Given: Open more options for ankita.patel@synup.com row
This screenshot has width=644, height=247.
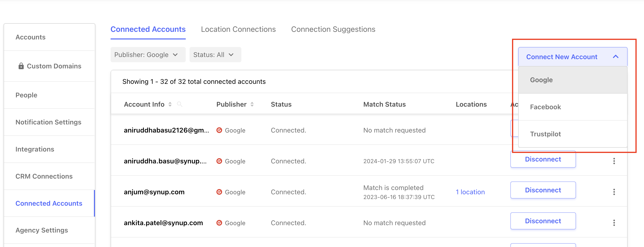Looking at the screenshot, I should tap(614, 223).
